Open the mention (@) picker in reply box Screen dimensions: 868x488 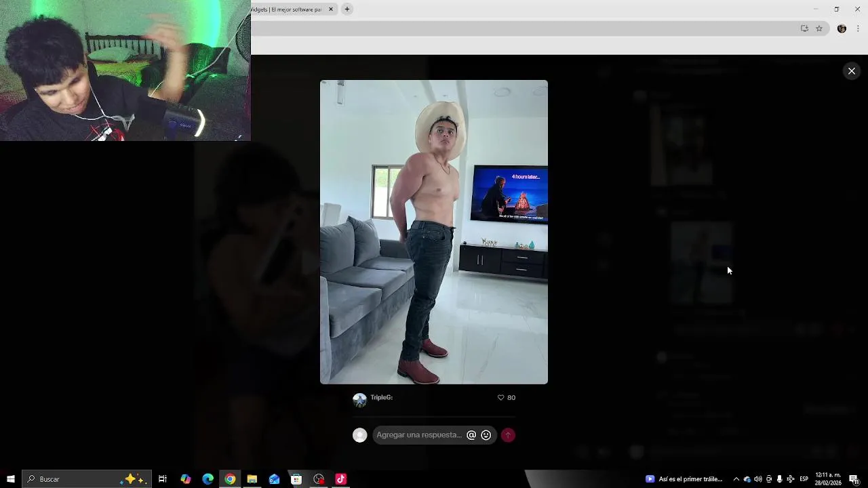[471, 435]
